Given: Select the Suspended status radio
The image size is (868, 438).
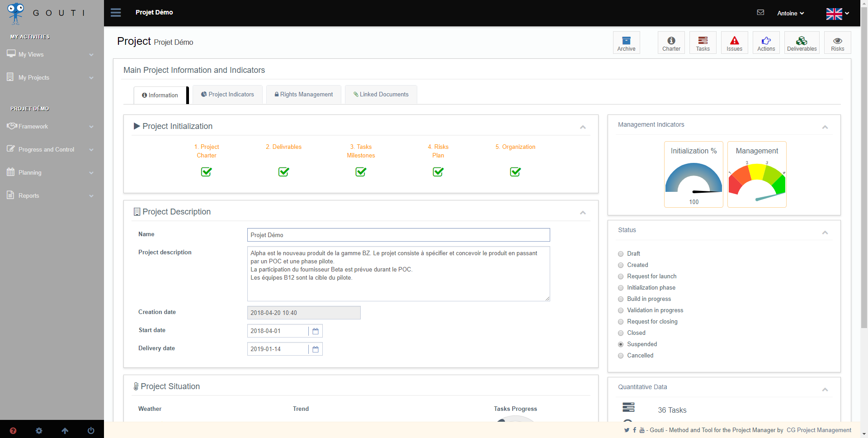Looking at the screenshot, I should coord(621,344).
